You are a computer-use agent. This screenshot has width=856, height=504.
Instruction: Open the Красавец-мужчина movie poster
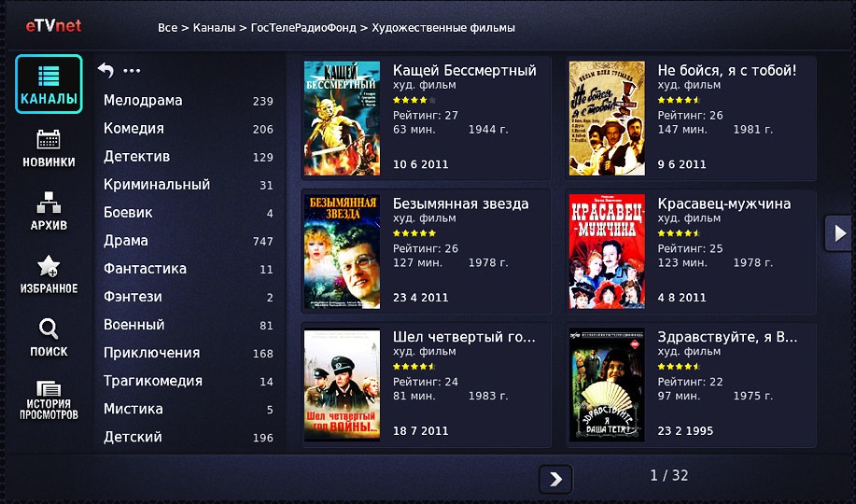[x=607, y=251]
